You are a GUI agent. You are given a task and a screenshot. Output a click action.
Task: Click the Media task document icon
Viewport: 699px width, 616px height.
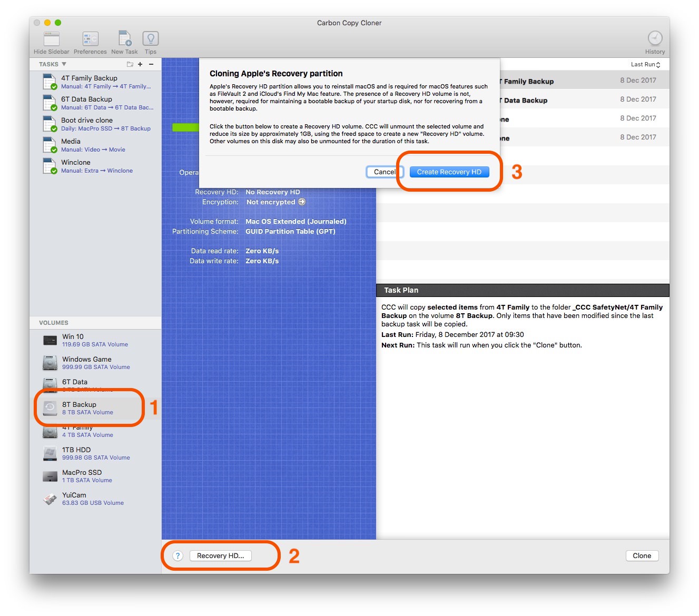tap(50, 145)
